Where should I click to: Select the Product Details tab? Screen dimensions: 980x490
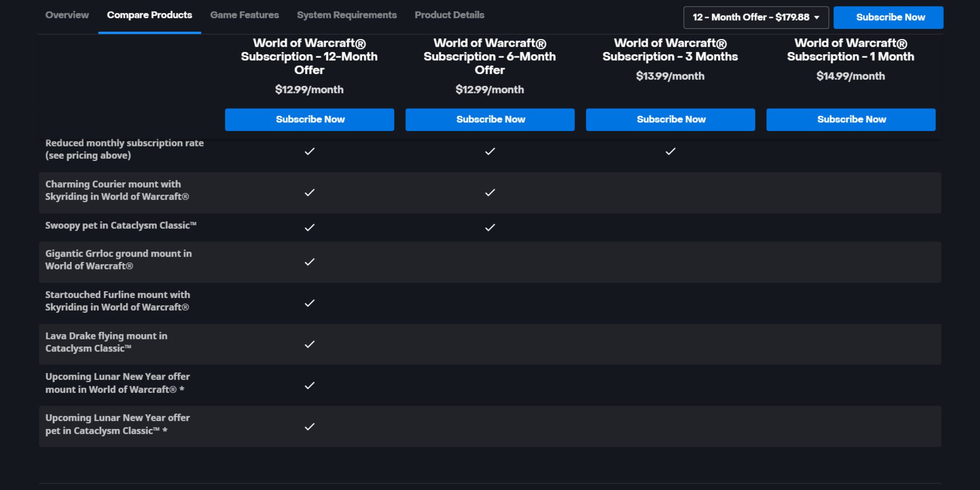click(x=449, y=15)
